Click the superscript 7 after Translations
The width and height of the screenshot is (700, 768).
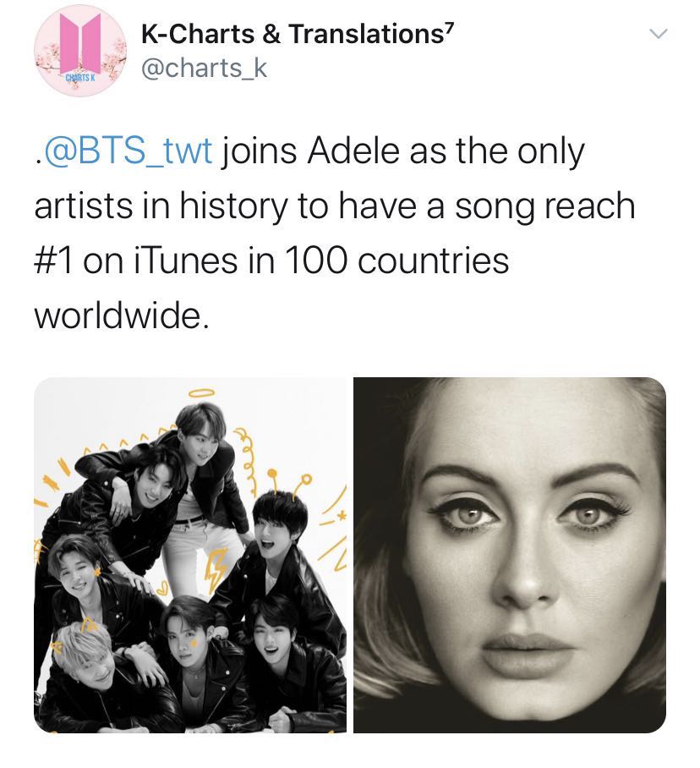pyautogui.click(x=451, y=30)
